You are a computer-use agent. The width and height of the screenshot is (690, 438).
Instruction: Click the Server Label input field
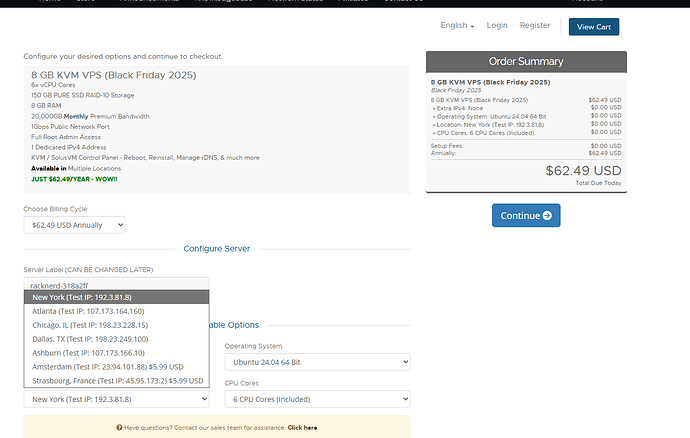click(116, 284)
